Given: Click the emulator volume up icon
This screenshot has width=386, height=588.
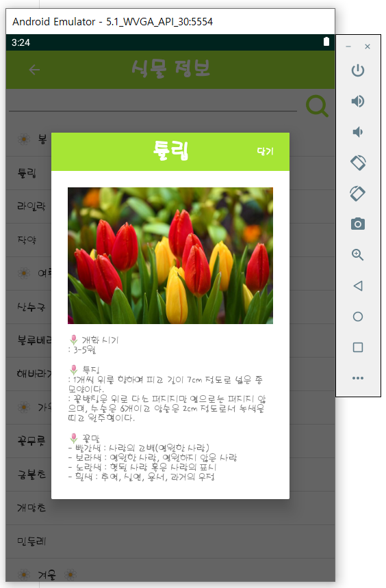Looking at the screenshot, I should point(357,101).
